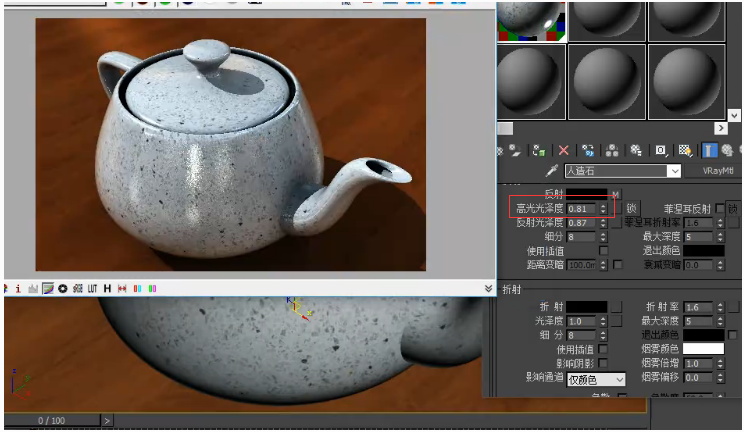Click the 烟雾倍增 spinner arrows
The height and width of the screenshot is (432, 744).
[720, 364]
